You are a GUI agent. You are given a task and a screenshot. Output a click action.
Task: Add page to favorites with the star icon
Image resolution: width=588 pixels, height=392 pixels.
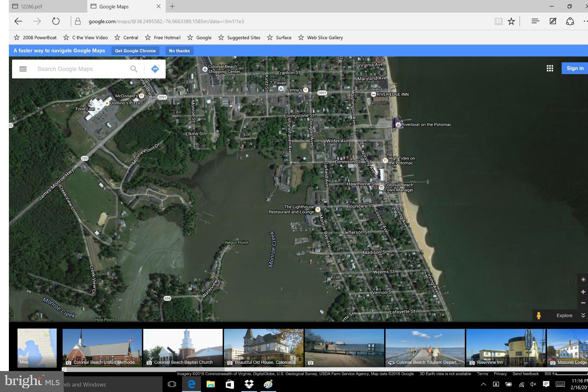(x=511, y=21)
